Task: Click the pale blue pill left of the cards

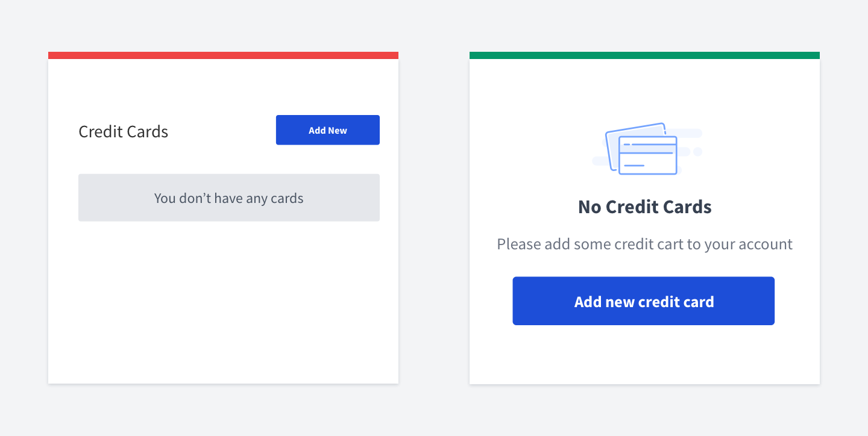Action: point(600,161)
